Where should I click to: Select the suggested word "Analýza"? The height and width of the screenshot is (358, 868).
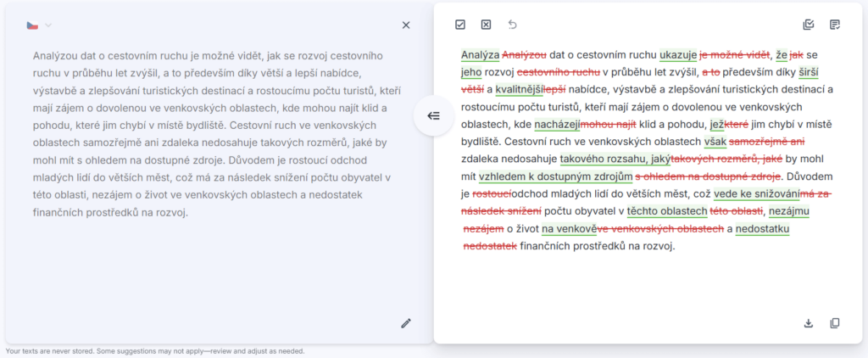tap(480, 55)
